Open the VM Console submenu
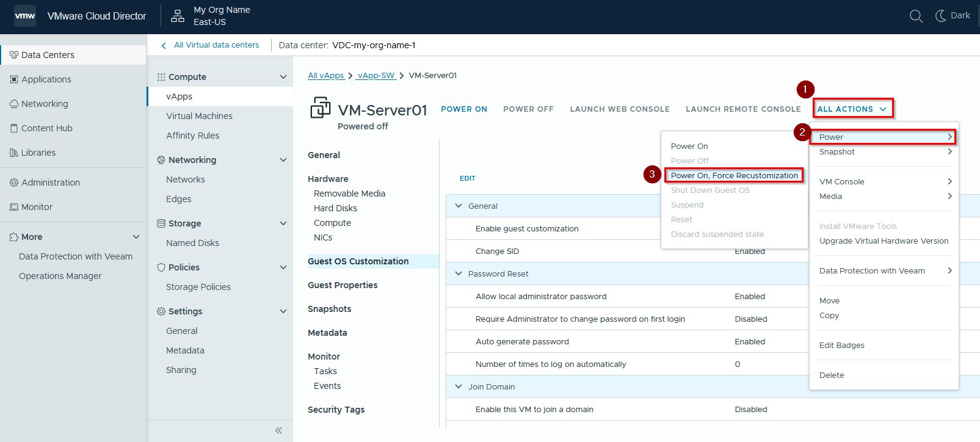 click(x=884, y=181)
